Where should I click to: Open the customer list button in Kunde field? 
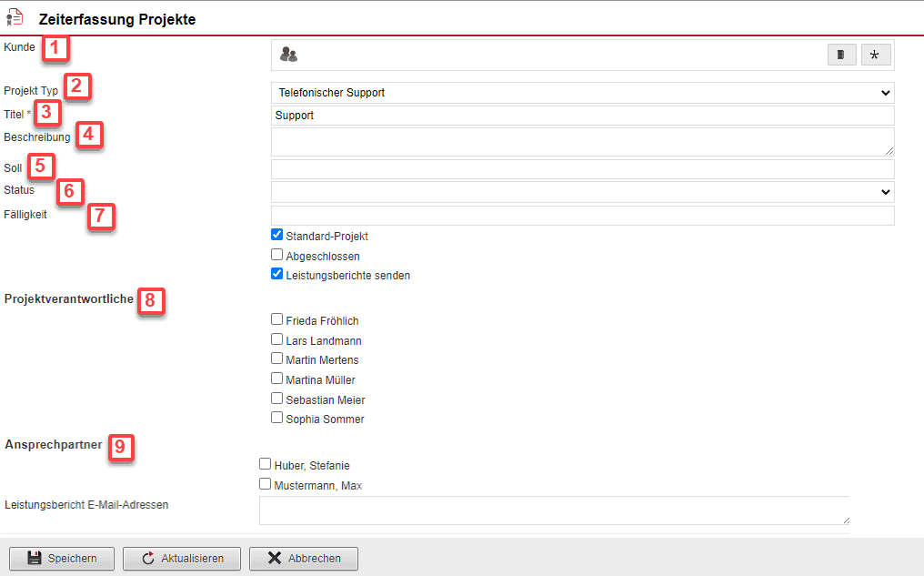(x=841, y=56)
